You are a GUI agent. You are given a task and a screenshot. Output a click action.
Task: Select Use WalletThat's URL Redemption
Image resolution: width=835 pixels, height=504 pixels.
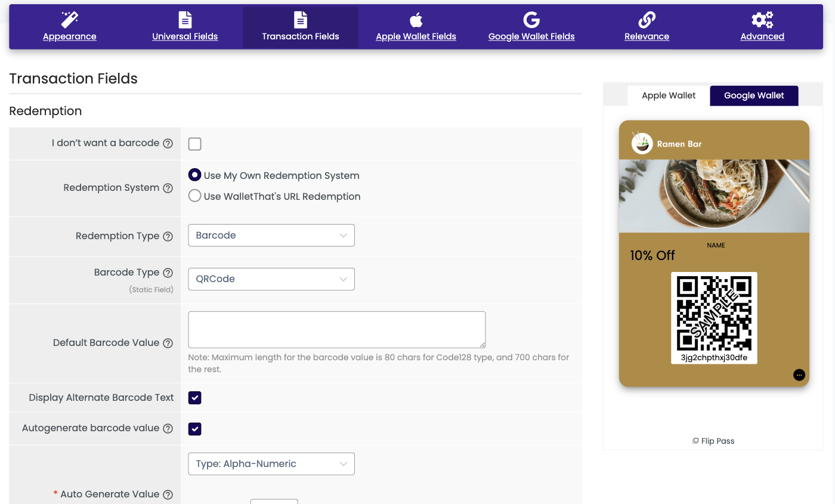click(194, 196)
